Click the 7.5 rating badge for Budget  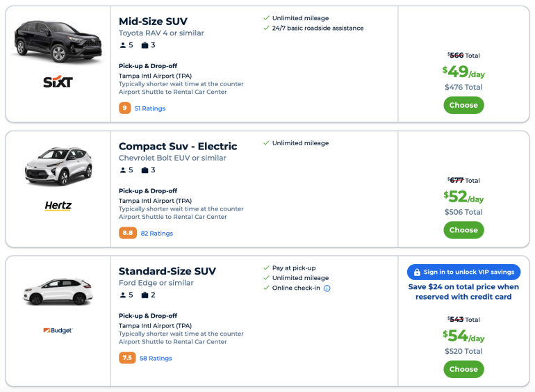click(x=127, y=359)
